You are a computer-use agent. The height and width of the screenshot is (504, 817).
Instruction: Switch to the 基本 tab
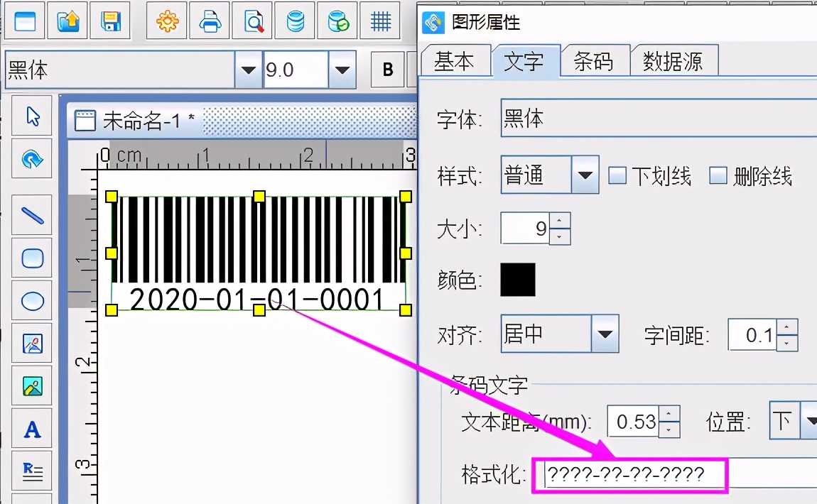455,62
